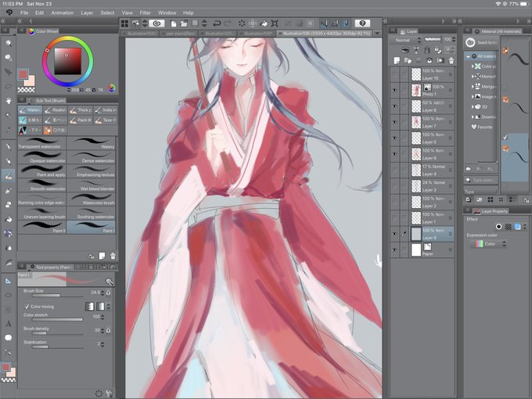Adjust the Brush Size slider

click(58, 296)
